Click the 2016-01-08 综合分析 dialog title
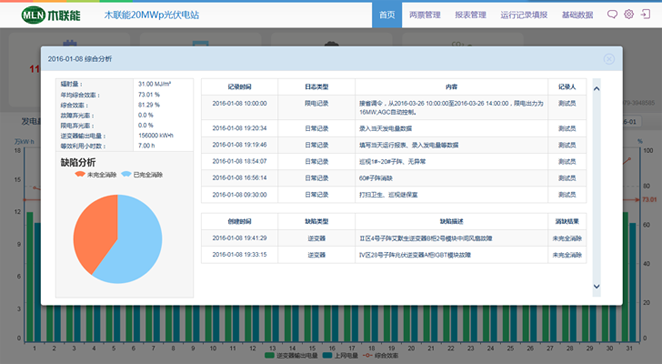 80,59
